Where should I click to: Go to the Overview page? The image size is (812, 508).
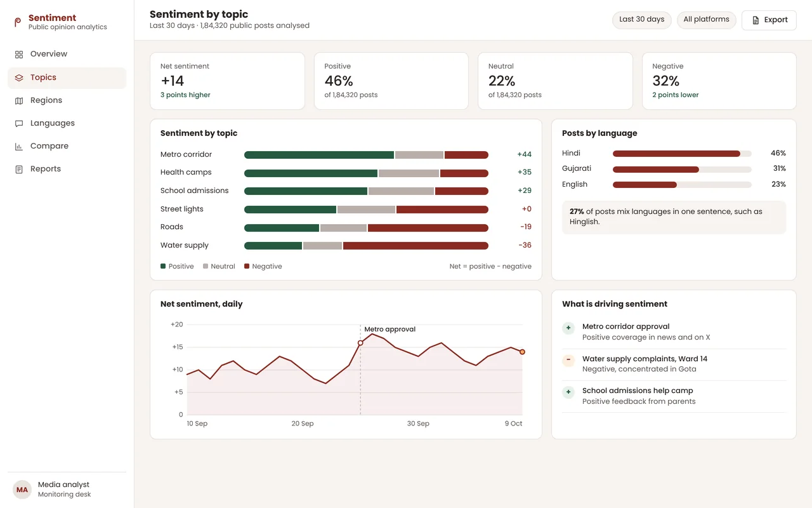click(x=67, y=54)
